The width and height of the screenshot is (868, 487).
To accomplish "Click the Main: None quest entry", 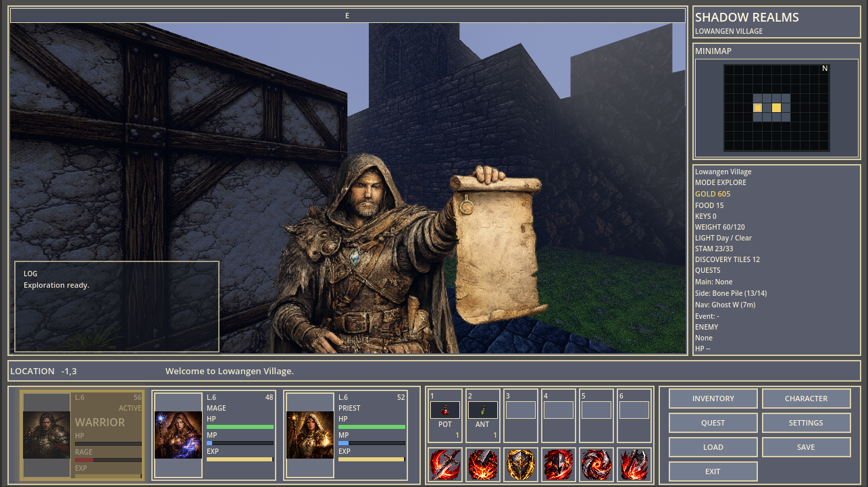I will click(x=714, y=282).
